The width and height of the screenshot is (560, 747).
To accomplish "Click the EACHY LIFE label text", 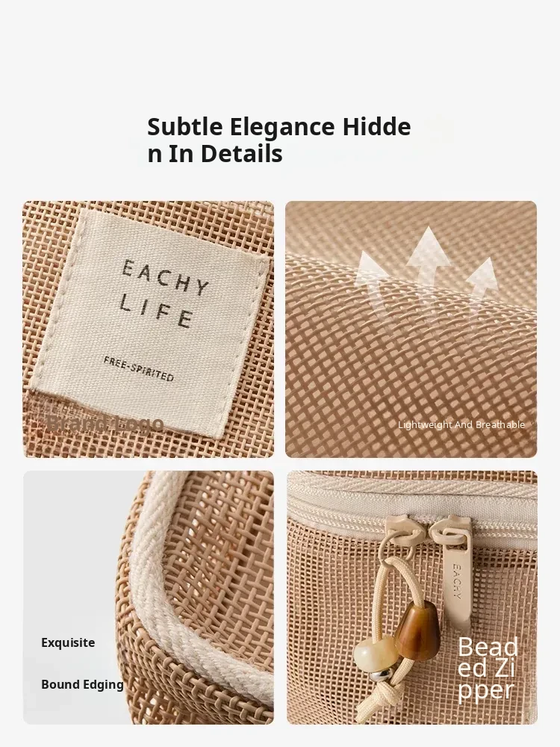I will coord(162,294).
